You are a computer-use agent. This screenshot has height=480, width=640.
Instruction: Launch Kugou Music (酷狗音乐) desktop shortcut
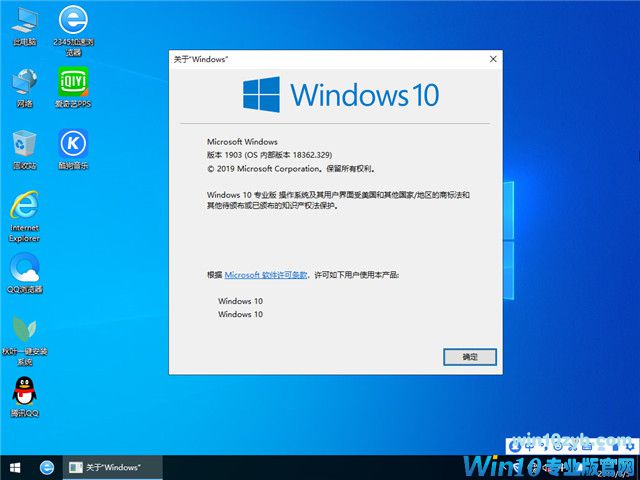click(x=73, y=146)
